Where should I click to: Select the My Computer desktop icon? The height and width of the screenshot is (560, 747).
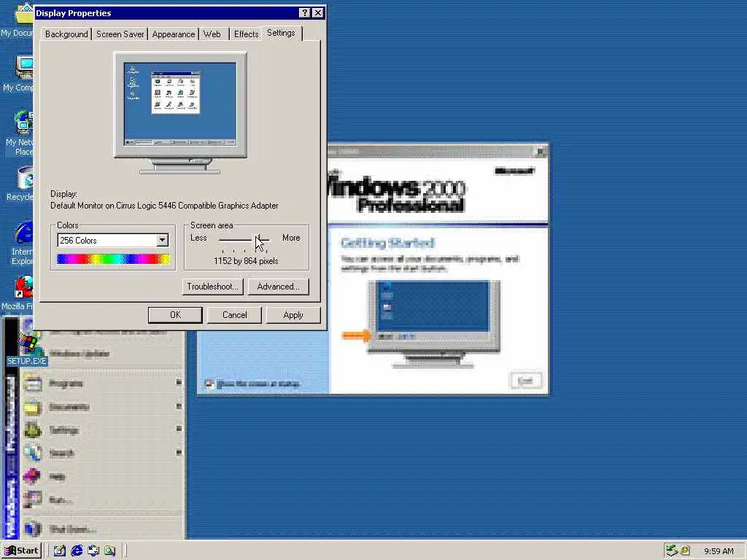(x=19, y=74)
